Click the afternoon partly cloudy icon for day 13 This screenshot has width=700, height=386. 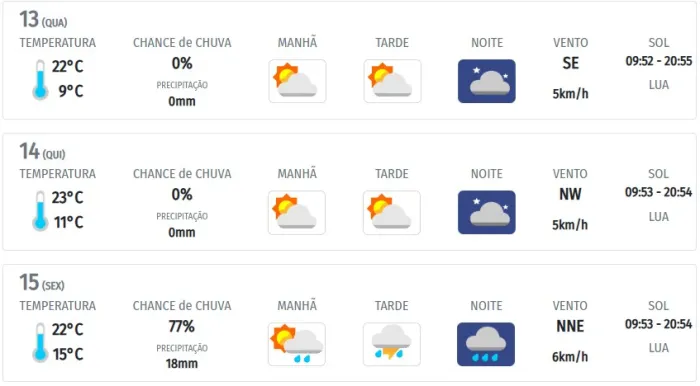(392, 81)
